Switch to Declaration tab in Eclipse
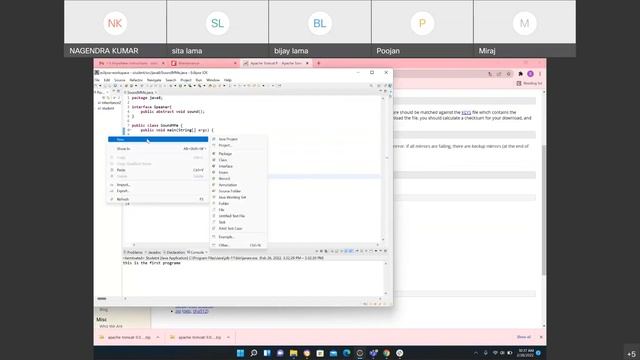The height and width of the screenshot is (360, 640). click(x=174, y=253)
